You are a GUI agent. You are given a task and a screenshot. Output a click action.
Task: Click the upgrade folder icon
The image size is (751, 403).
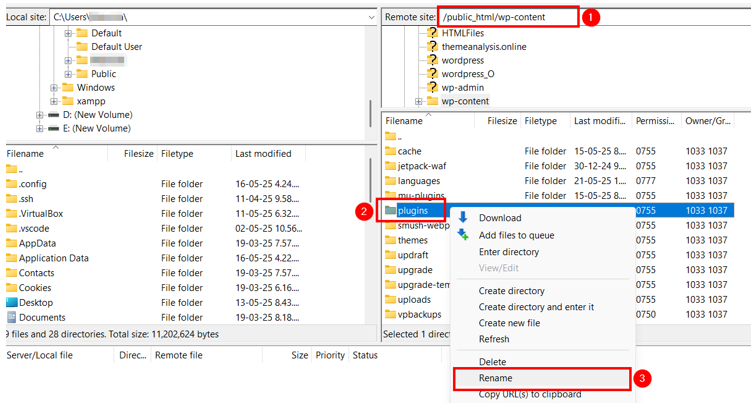390,270
